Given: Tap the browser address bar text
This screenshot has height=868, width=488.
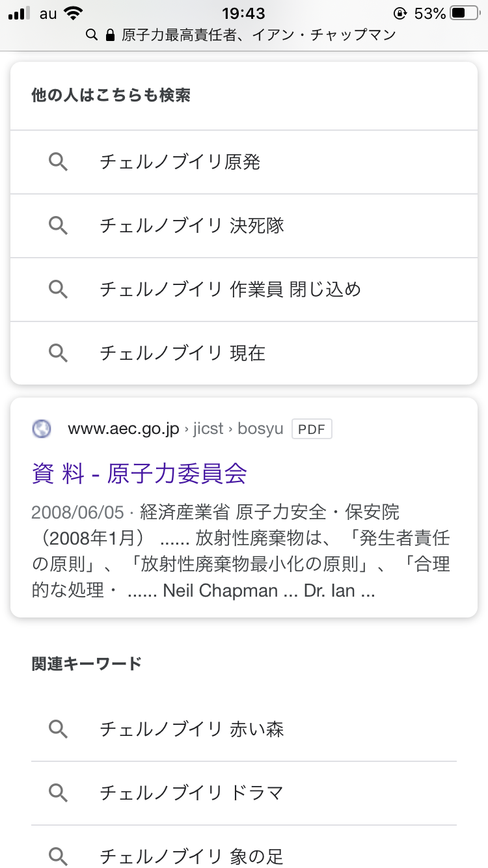Looking at the screenshot, I should [x=258, y=35].
